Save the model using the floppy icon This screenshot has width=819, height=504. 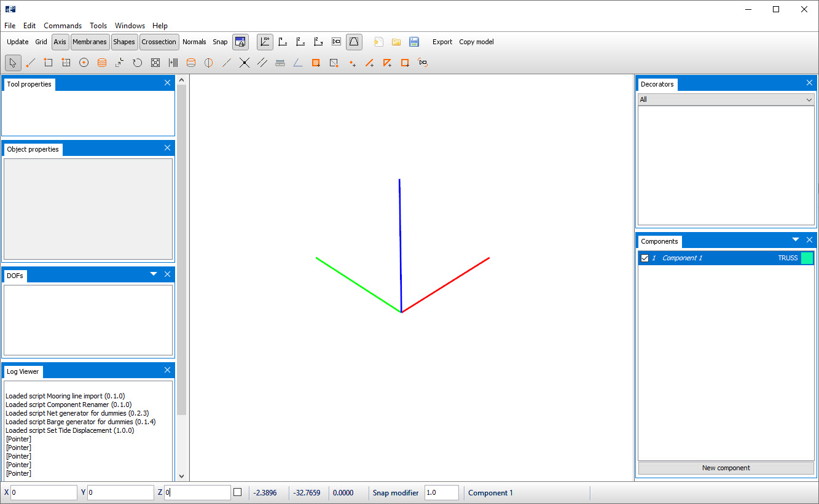pyautogui.click(x=414, y=42)
